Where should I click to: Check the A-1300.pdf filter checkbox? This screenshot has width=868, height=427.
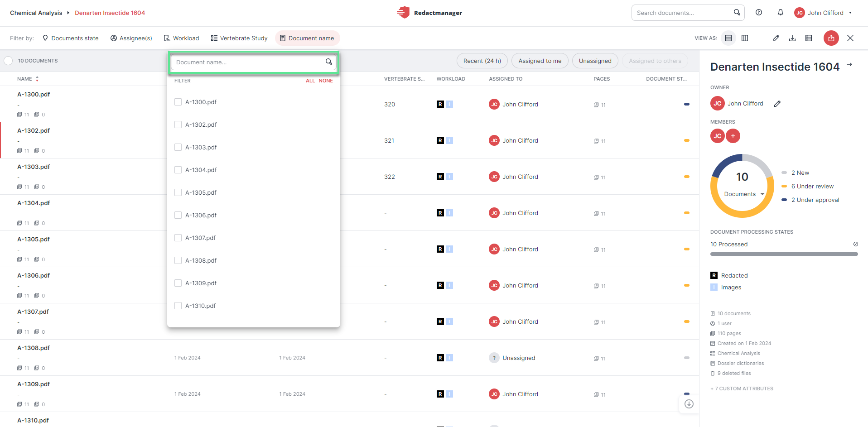(x=178, y=102)
